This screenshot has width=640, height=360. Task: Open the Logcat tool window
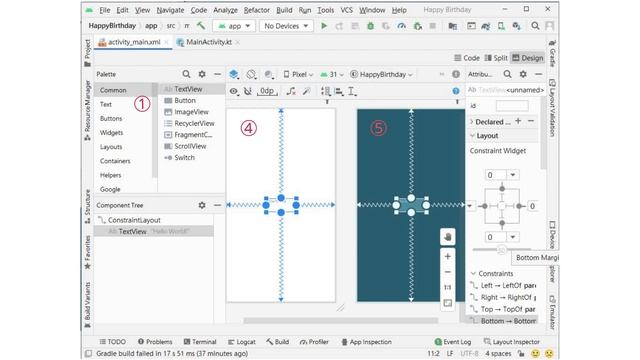242,342
